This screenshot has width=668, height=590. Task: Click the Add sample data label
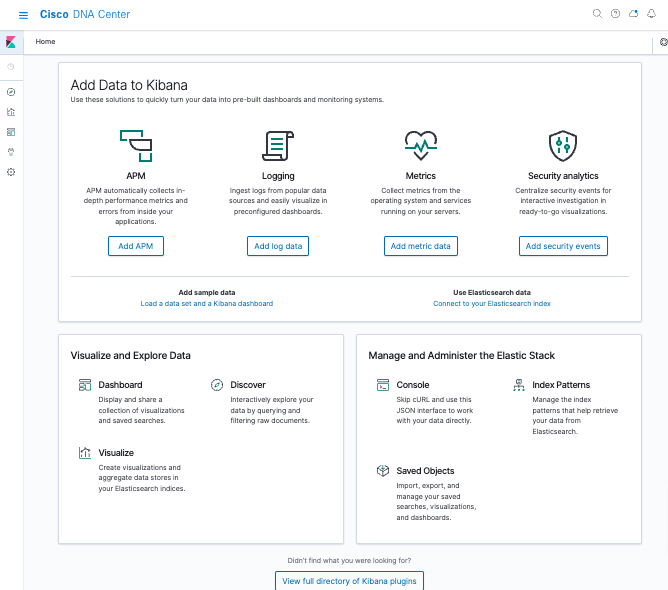pyautogui.click(x=207, y=292)
